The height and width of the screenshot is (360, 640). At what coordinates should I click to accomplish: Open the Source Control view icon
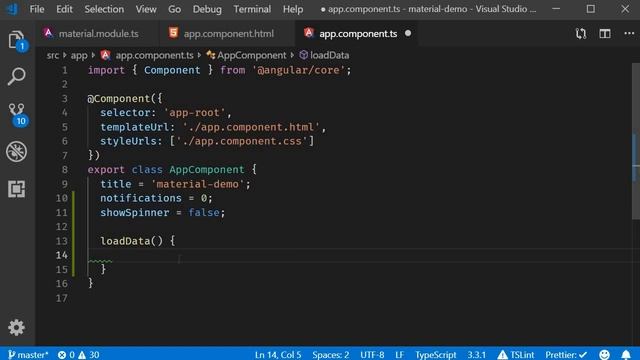(17, 114)
